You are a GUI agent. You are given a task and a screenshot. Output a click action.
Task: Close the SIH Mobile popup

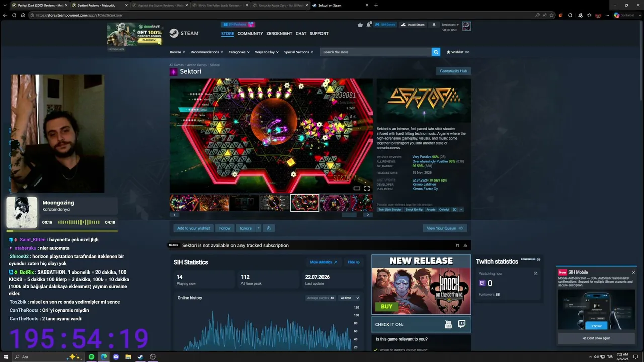[x=633, y=272]
